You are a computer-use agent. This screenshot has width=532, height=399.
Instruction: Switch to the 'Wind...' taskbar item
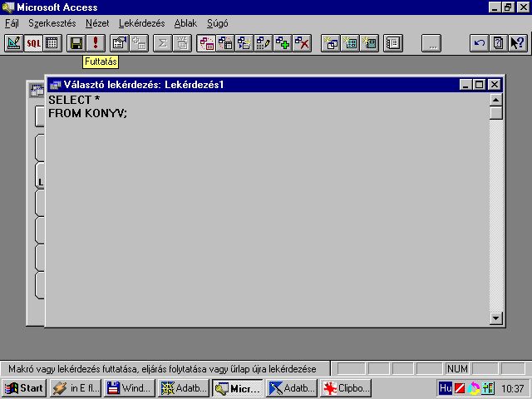pyautogui.click(x=130, y=388)
